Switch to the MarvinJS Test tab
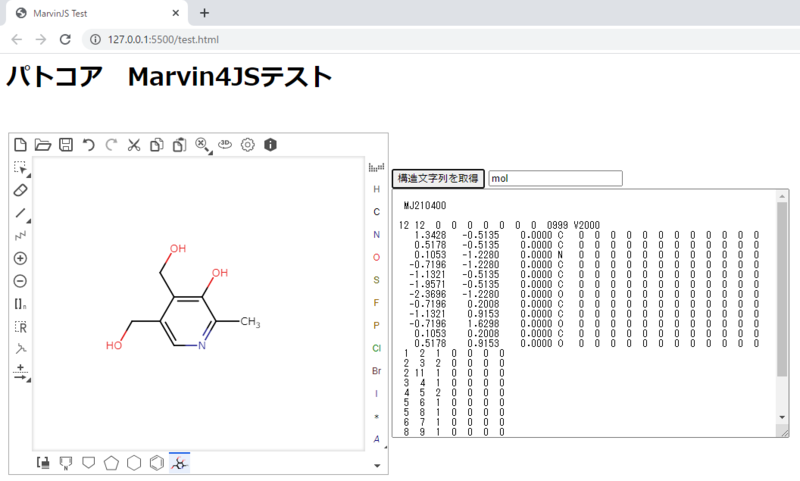Screen dimensions: 800x481 97,13
